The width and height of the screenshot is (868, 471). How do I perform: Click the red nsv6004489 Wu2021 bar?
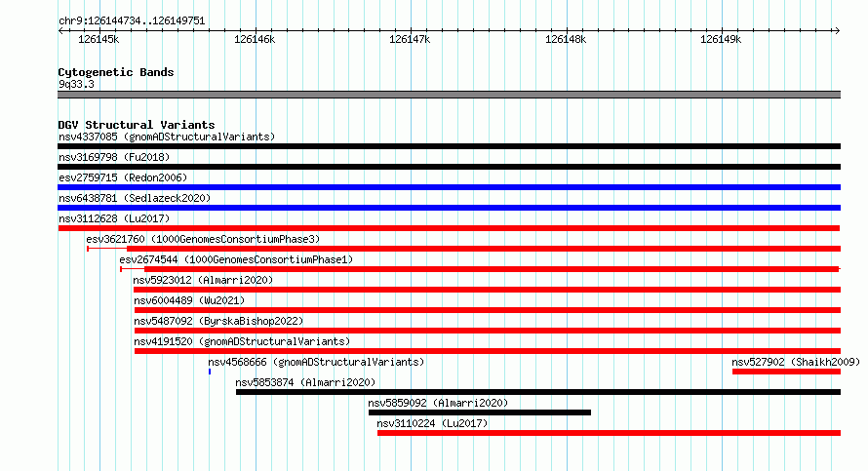[x=488, y=310]
